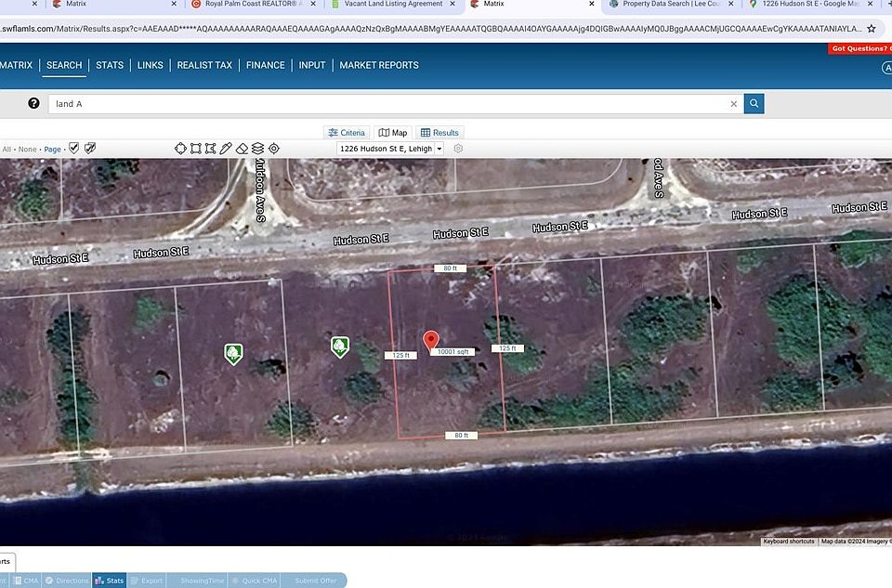Go to the MATRIX home menu
The height and width of the screenshot is (588, 892).
[x=16, y=65]
